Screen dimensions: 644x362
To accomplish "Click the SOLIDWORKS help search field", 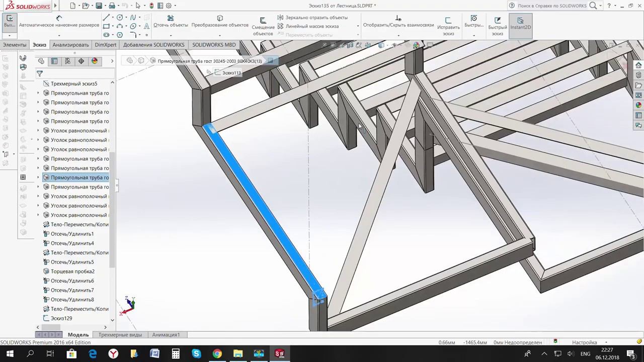I will point(552,6).
